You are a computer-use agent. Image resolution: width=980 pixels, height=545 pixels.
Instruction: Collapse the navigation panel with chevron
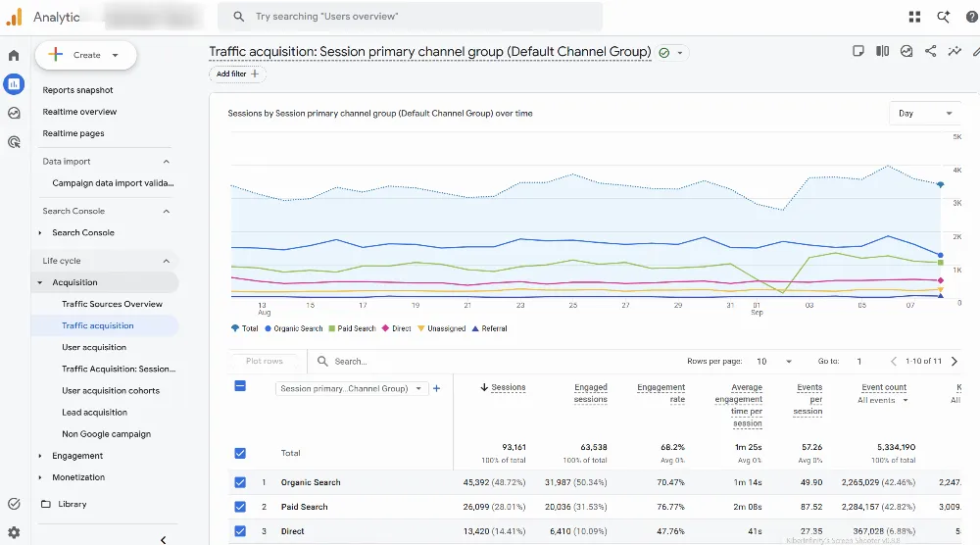click(x=163, y=539)
